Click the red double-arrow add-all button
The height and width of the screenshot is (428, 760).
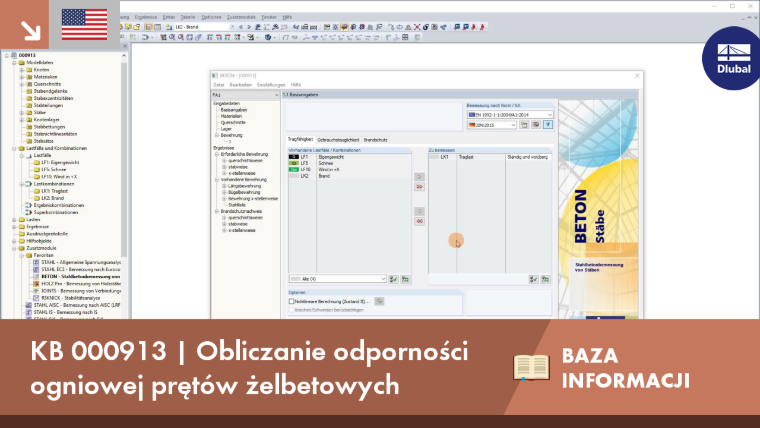pyautogui.click(x=419, y=187)
